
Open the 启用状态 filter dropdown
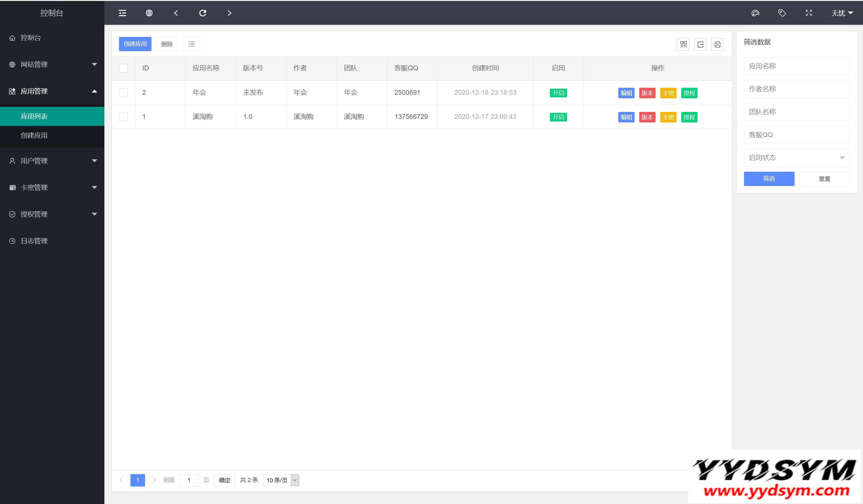point(796,158)
